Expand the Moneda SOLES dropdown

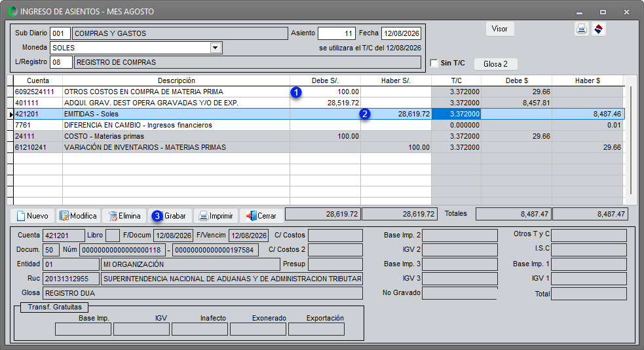[x=216, y=48]
